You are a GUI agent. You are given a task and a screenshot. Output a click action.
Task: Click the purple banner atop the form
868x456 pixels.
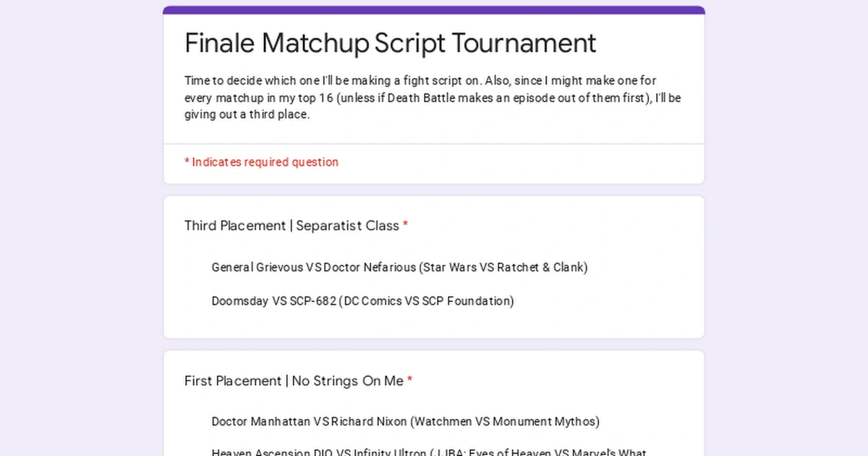434,9
